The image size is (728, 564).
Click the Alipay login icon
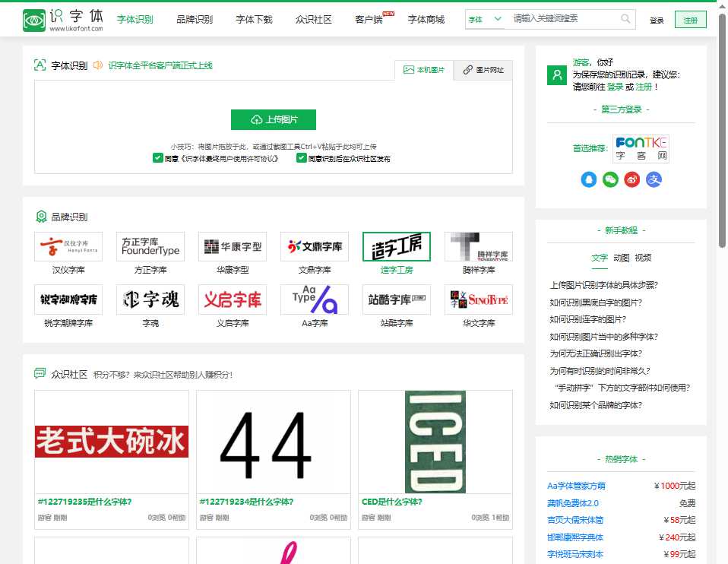point(654,180)
